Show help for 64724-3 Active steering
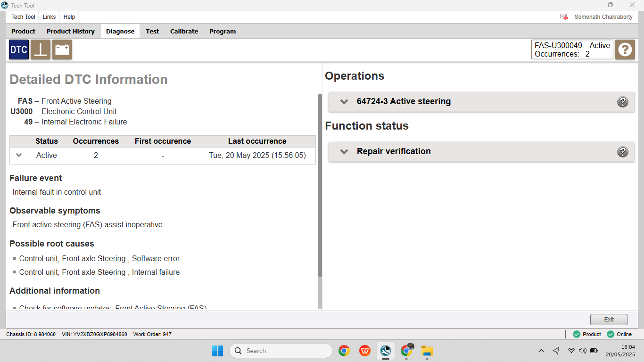644x362 pixels. click(623, 102)
